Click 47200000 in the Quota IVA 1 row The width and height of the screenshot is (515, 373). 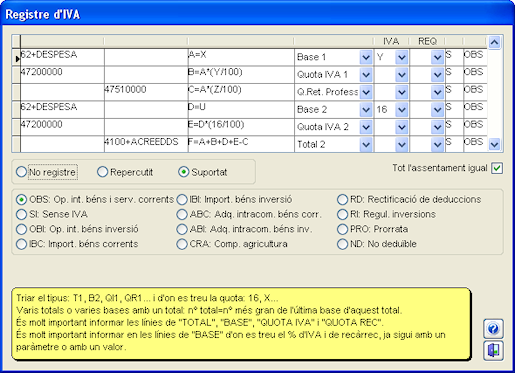tap(62, 75)
